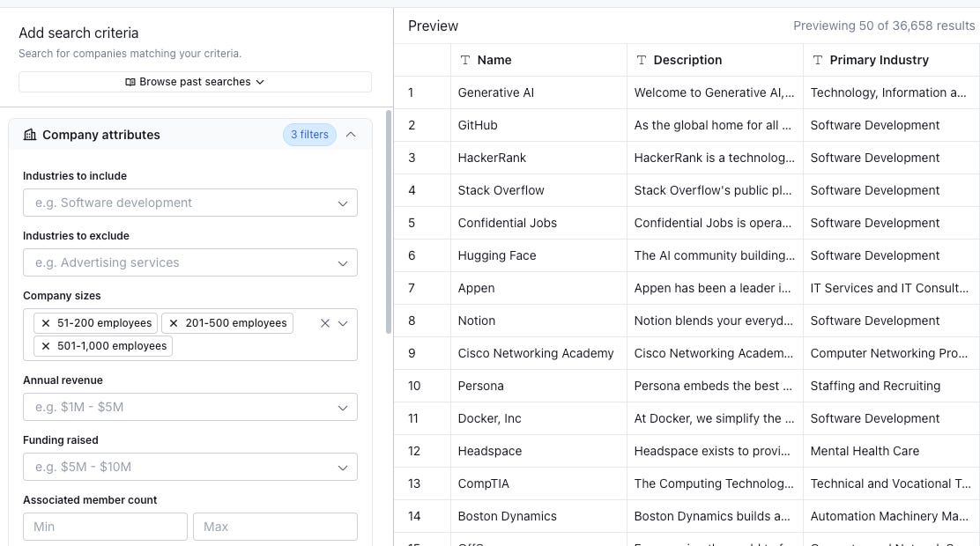Select the Headspace name cell
Screen dimensions: 980x546
click(538, 451)
